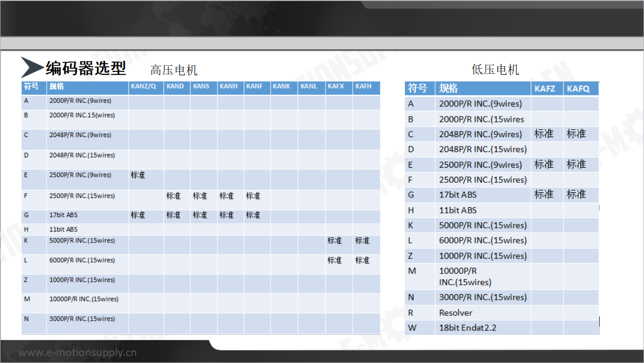The height and width of the screenshot is (363, 644).
Task: Click symbol H in the 高压电机 table
Action: click(x=26, y=229)
